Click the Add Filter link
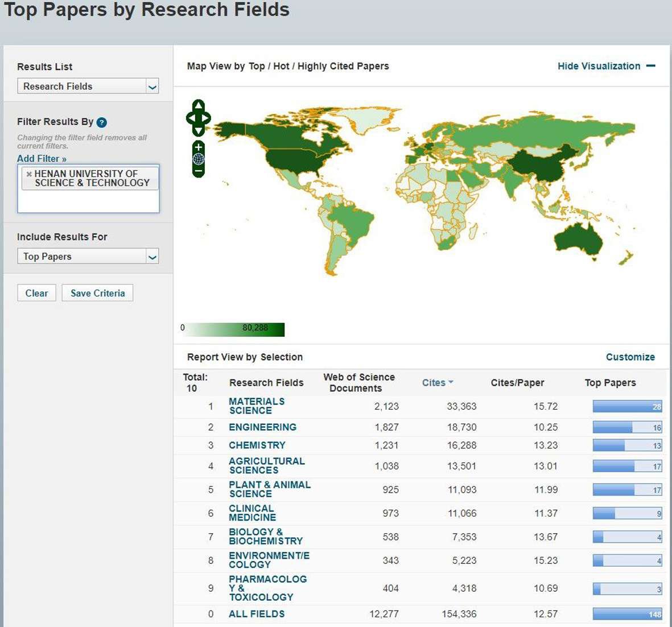 point(42,159)
